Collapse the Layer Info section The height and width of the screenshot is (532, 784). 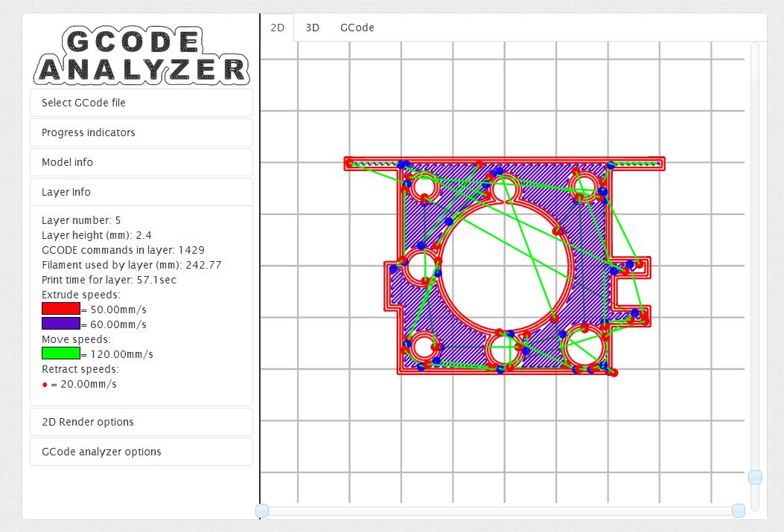click(141, 192)
